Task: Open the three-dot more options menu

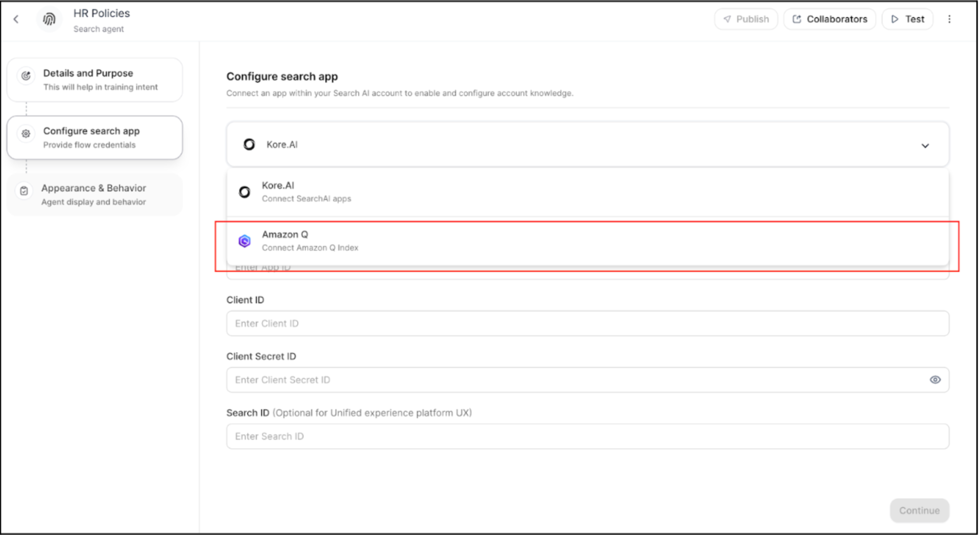Action: click(x=949, y=19)
